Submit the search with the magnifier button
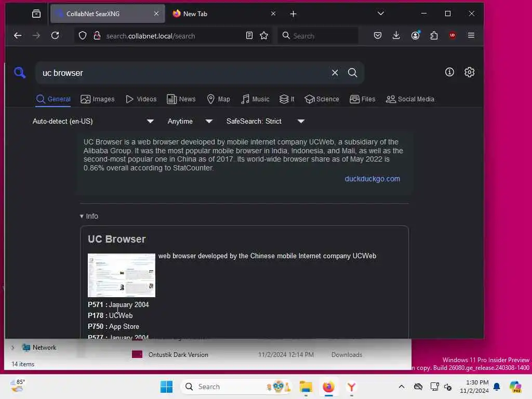 tap(353, 73)
